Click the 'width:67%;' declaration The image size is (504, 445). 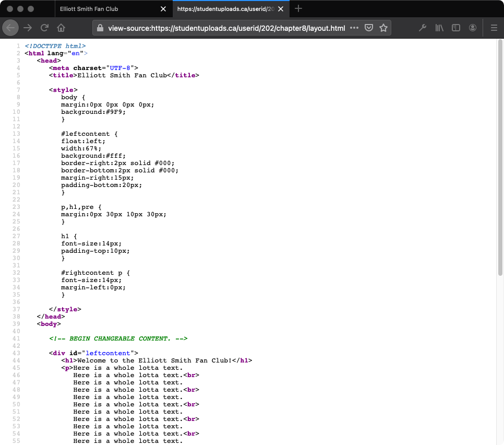[x=81, y=148]
